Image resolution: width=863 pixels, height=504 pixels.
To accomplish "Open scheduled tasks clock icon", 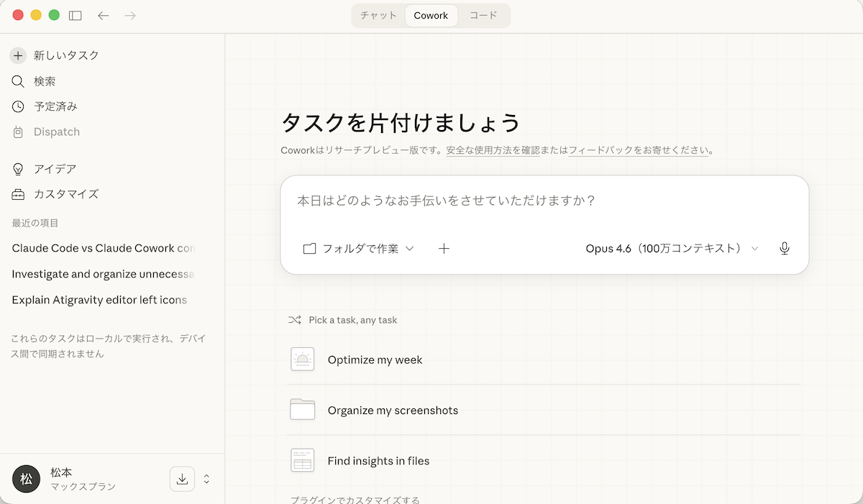I will [18, 106].
